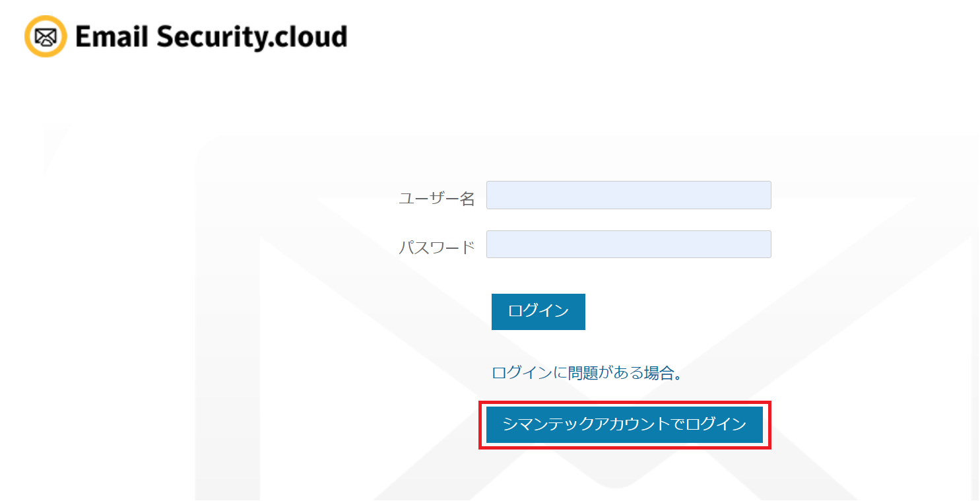This screenshot has height=501, width=980.
Task: Click the word 'Security.cloud' in the logo
Action: 251,38
